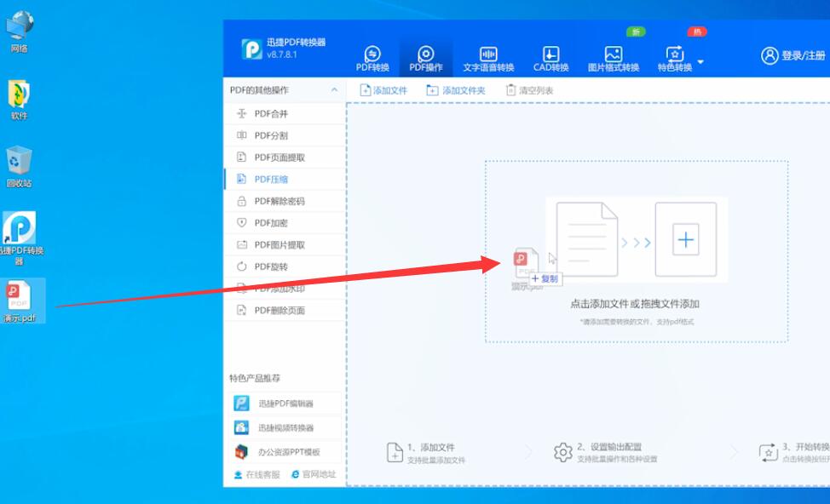Viewport: 830px width, 504px height.
Task: Open 迅捷视频转换器 recommended product
Action: click(x=285, y=428)
